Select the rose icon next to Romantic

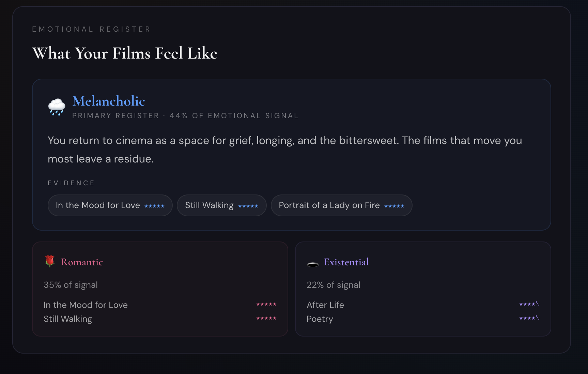[50, 262]
